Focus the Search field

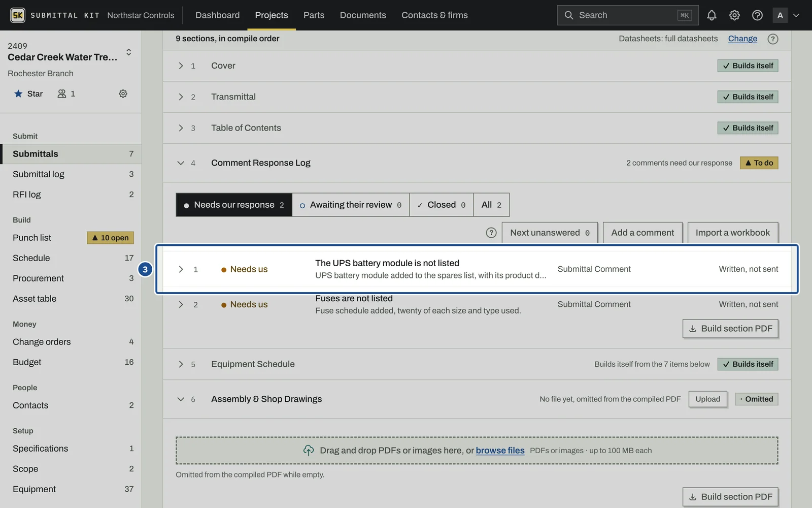pyautogui.click(x=628, y=15)
